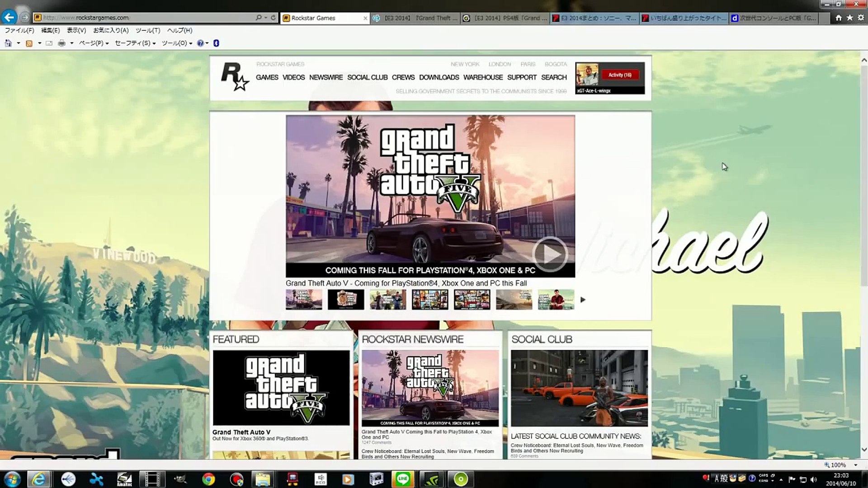This screenshot has width=868, height=488.
Task: Show hidden tray icons arrow
Action: tap(781, 479)
